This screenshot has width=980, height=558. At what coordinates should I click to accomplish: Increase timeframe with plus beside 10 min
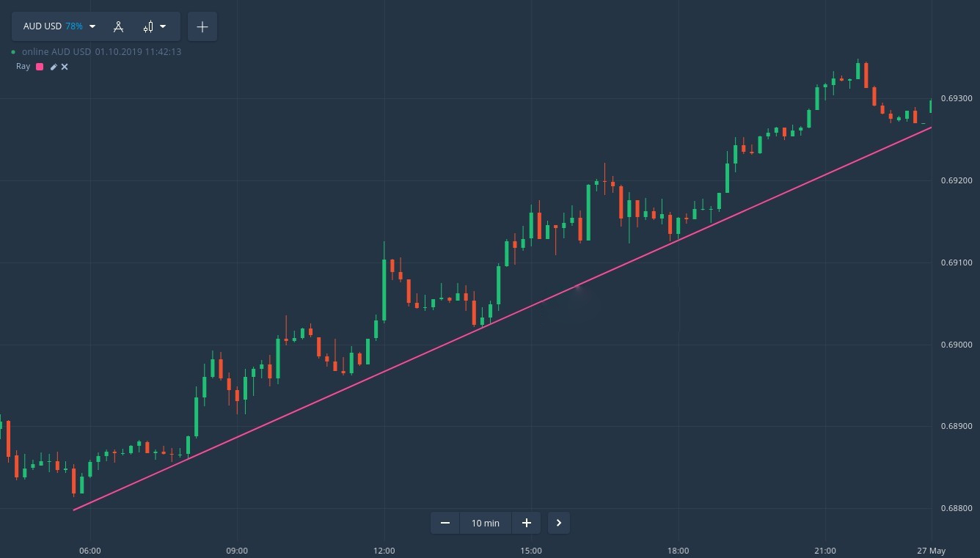[526, 523]
